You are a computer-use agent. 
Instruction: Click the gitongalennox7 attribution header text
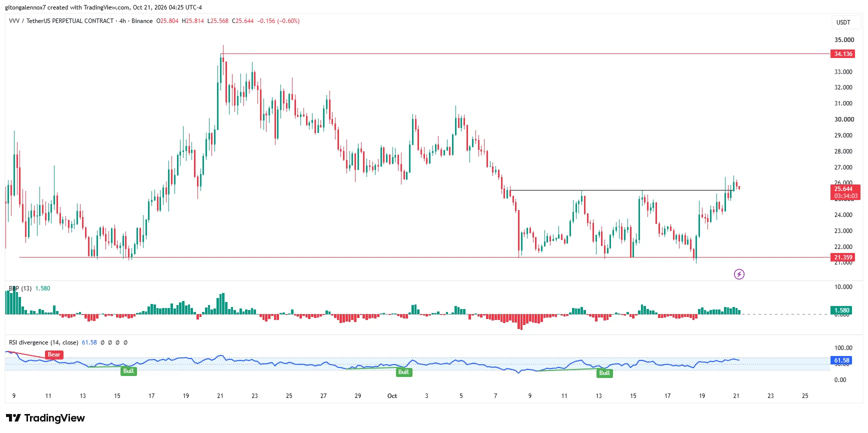click(x=103, y=7)
